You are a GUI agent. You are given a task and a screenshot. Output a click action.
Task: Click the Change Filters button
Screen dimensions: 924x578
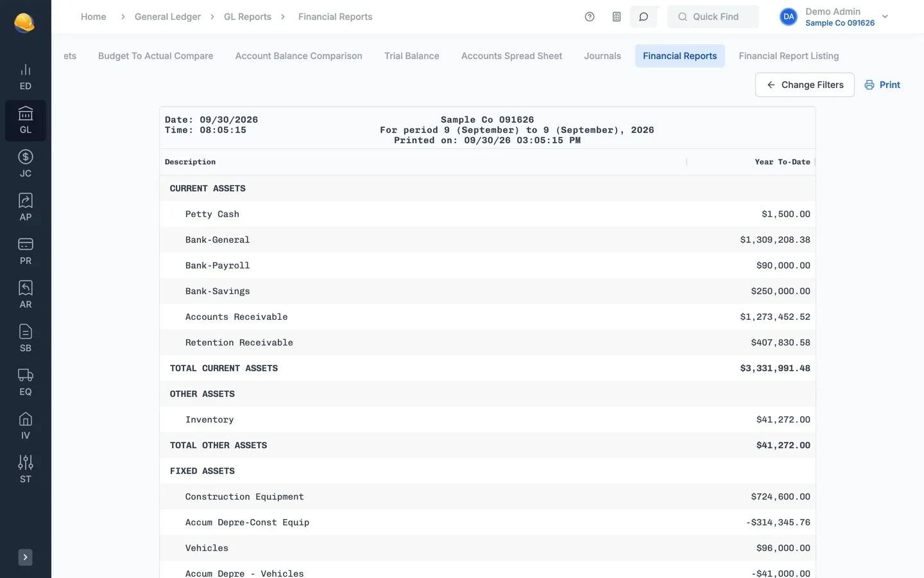click(805, 85)
